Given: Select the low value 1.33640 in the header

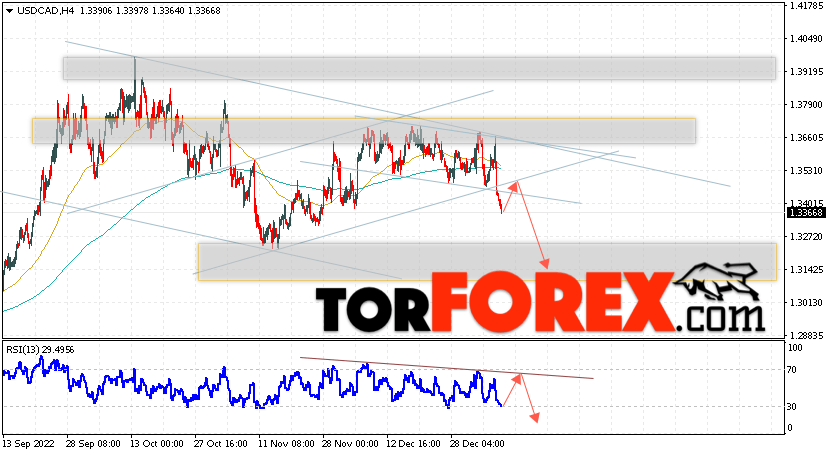Looking at the screenshot, I should click(168, 11).
